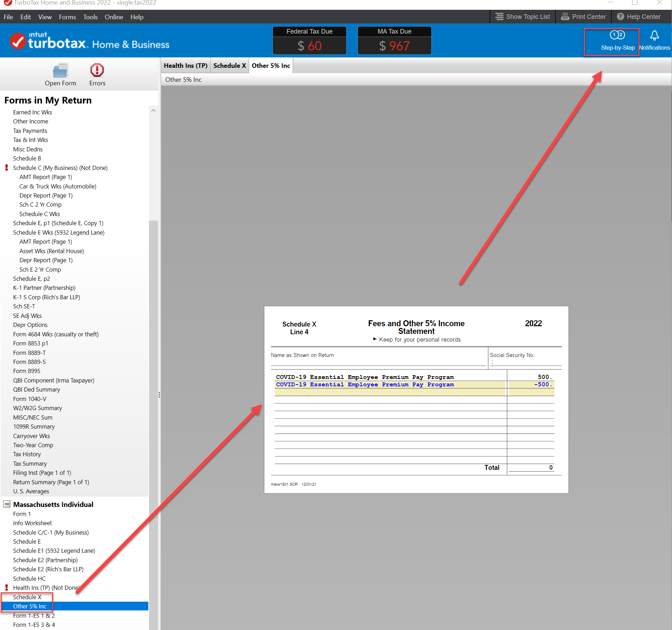Open Return Summary (Page 1 of 1)
The image size is (672, 630).
pyautogui.click(x=51, y=482)
